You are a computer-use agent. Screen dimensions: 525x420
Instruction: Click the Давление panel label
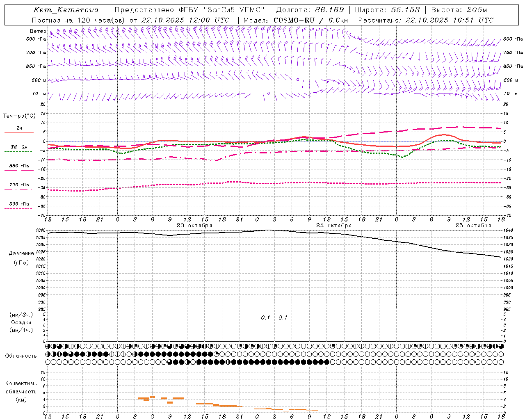pyautogui.click(x=21, y=253)
